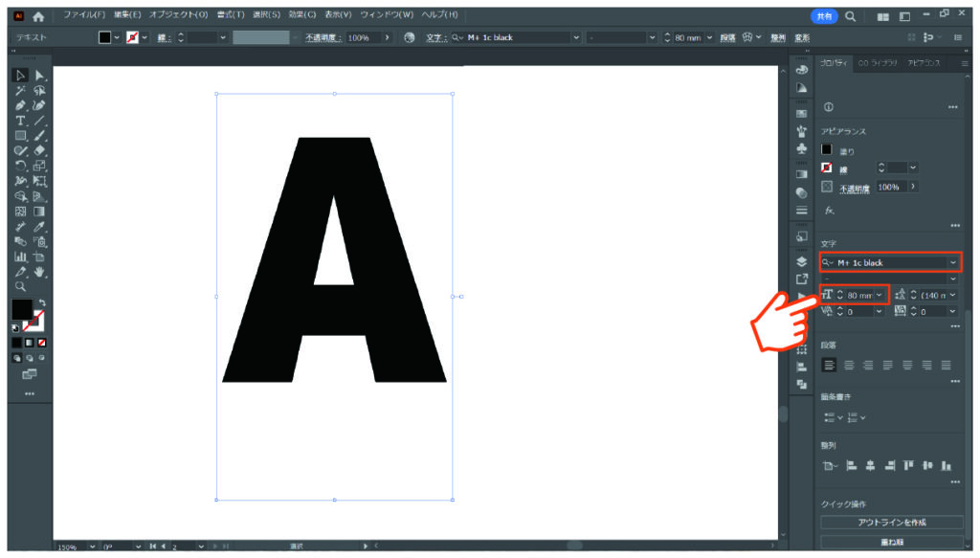The image size is (980, 558).
Task: Select the Gradient tool
Action: (x=39, y=212)
